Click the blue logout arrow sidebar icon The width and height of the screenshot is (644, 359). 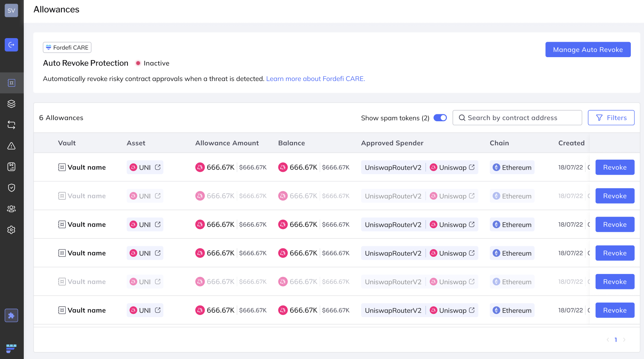point(11,45)
